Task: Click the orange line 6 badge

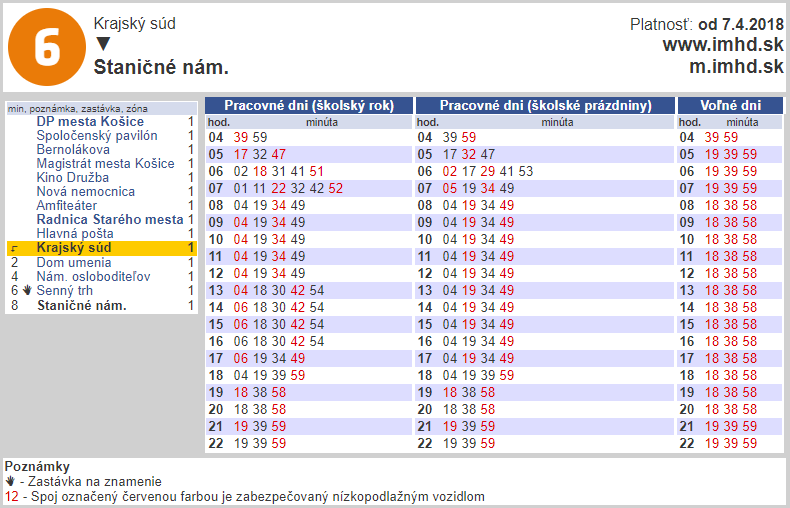Action: (x=47, y=48)
